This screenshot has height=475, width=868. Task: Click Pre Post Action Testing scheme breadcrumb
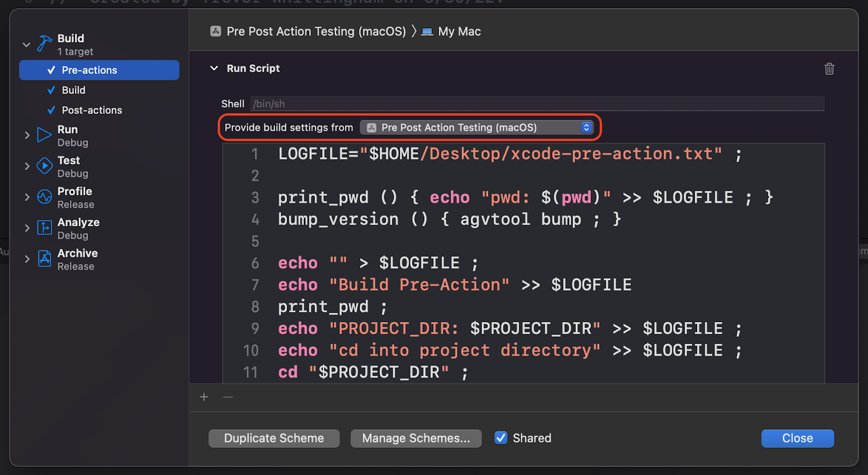(316, 31)
